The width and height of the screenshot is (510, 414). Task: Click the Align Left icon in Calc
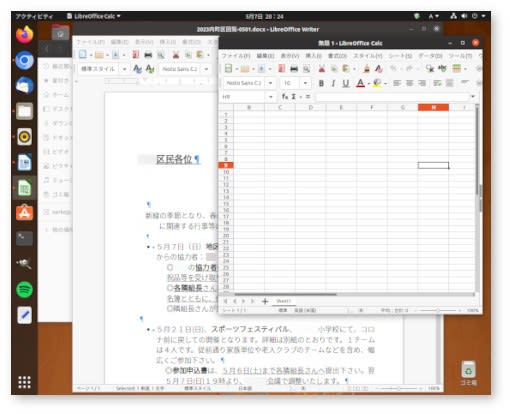[396, 83]
